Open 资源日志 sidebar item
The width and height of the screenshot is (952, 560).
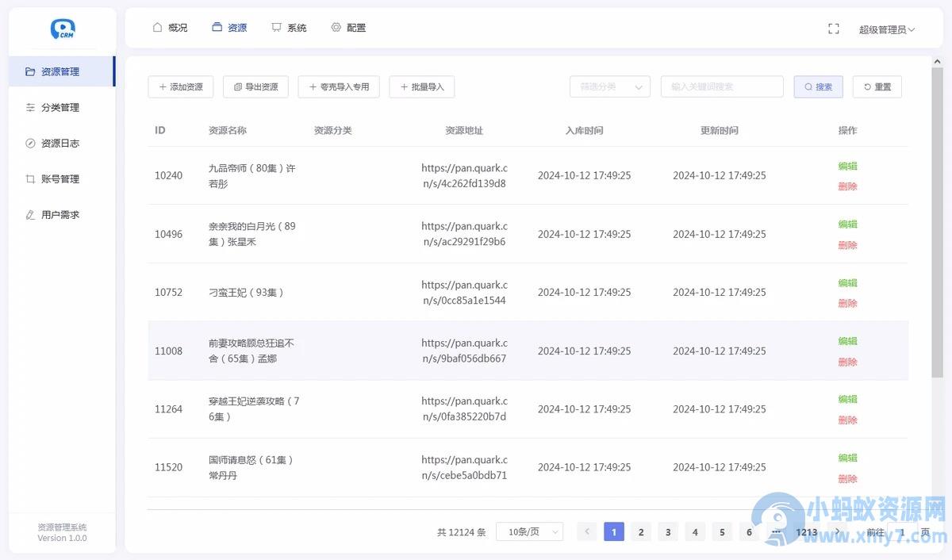click(x=62, y=143)
